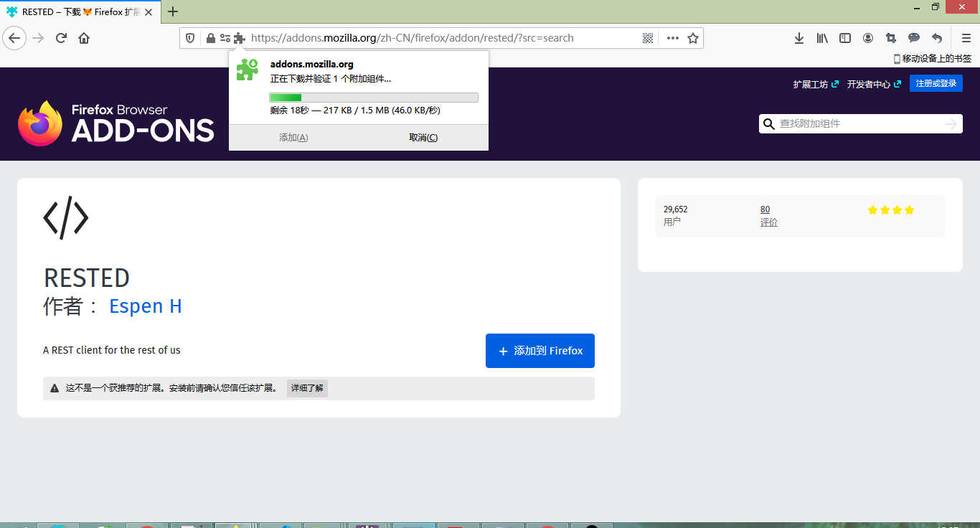Click the undo arrow toolbar icon
This screenshot has width=980, height=528.
937,38
